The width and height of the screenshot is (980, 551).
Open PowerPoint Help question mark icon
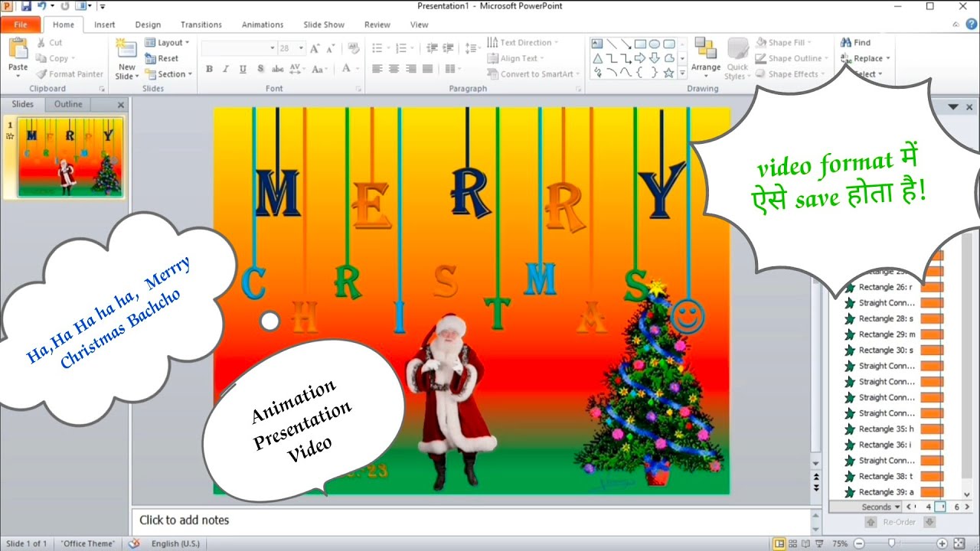(972, 24)
